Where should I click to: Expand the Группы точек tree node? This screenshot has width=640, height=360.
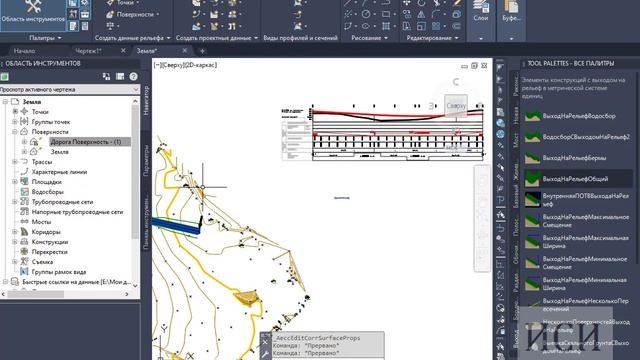pos(15,122)
